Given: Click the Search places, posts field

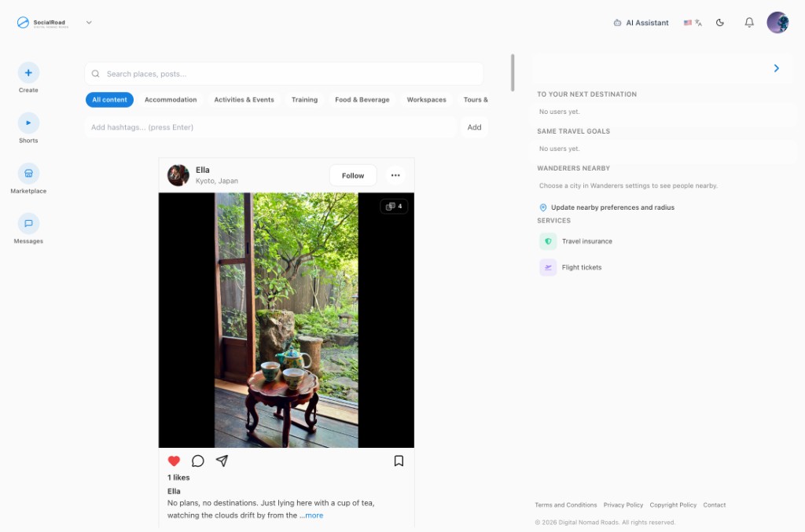Looking at the screenshot, I should coord(284,74).
